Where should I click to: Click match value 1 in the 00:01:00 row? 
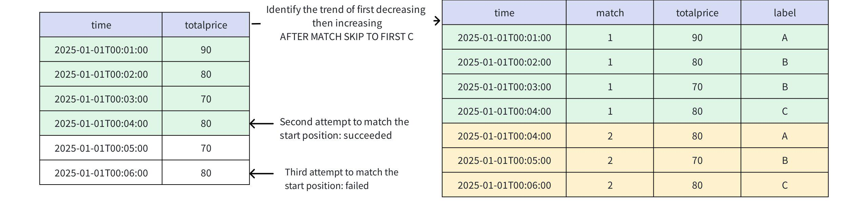tap(610, 38)
